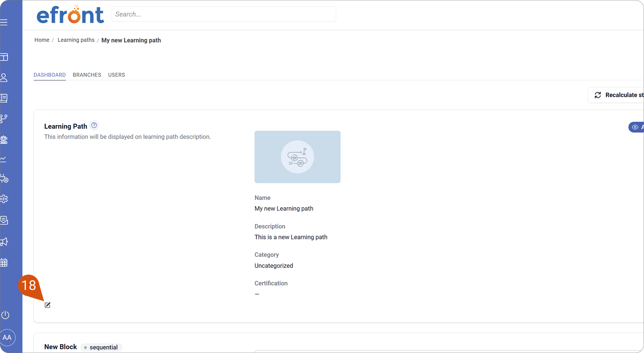This screenshot has height=353, width=644.
Task: Click the Recalculate status button
Action: (x=616, y=95)
